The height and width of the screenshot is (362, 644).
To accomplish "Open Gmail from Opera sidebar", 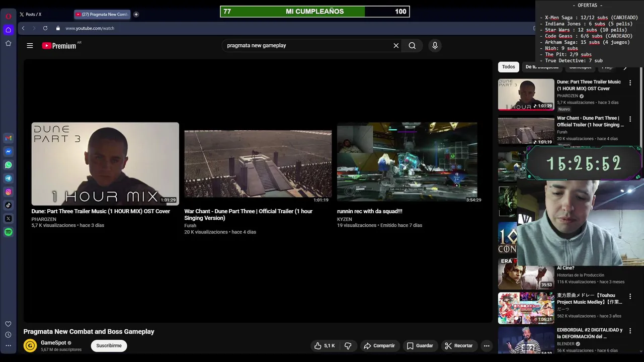I will (9, 138).
